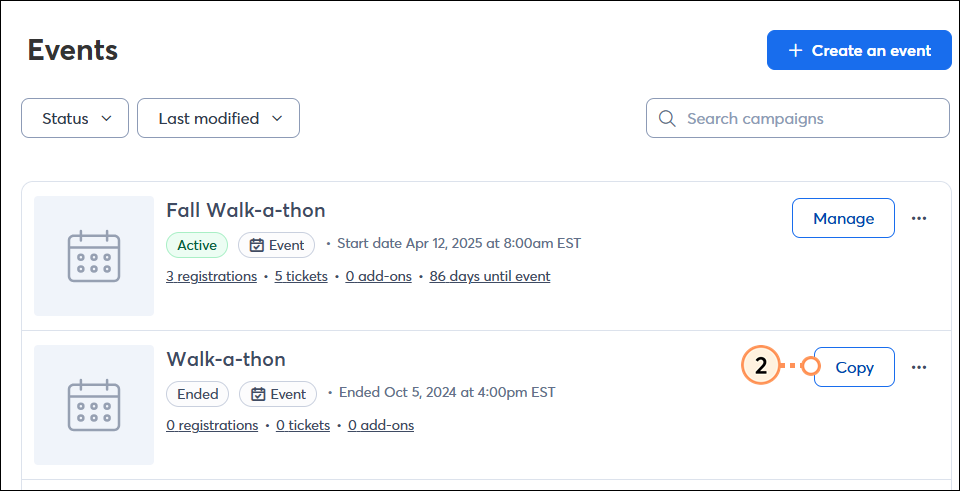Expand the Status filter dropdown
The image size is (960, 491).
pos(75,118)
